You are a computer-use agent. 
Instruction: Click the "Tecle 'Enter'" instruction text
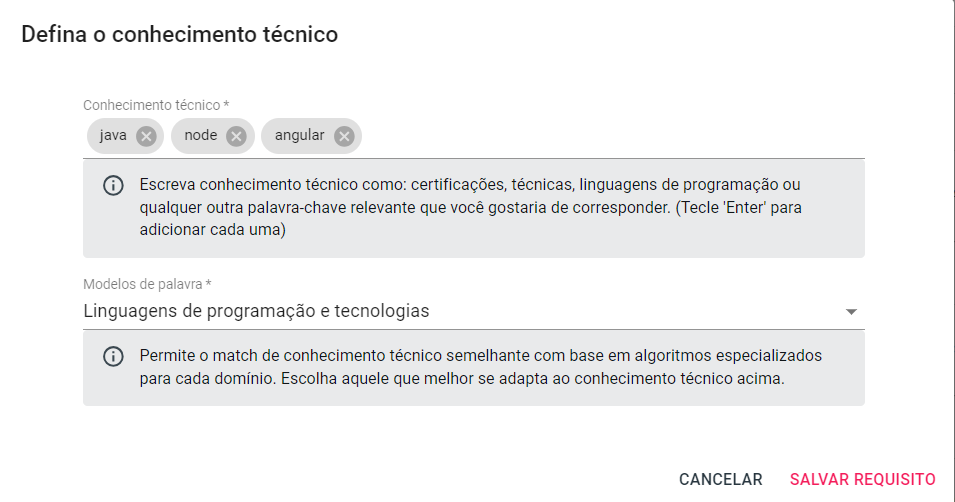tap(744, 208)
